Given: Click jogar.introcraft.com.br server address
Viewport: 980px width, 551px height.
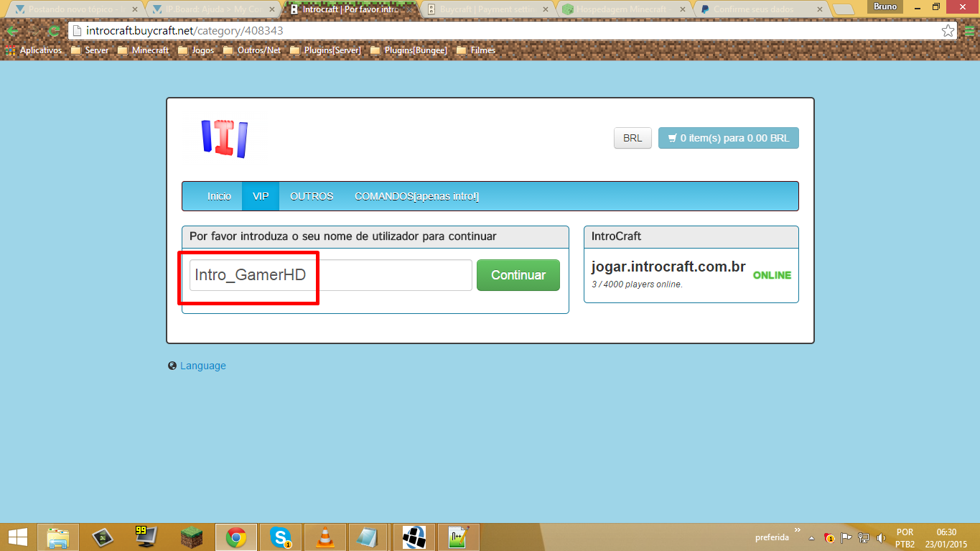Looking at the screenshot, I should (668, 267).
